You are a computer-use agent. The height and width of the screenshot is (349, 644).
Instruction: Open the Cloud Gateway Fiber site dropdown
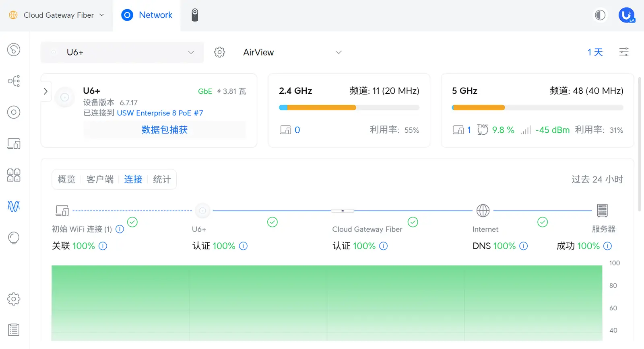coord(56,15)
